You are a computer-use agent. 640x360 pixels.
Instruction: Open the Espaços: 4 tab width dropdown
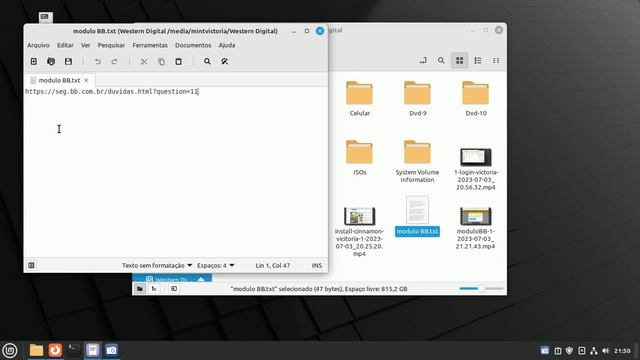pyautogui.click(x=216, y=265)
